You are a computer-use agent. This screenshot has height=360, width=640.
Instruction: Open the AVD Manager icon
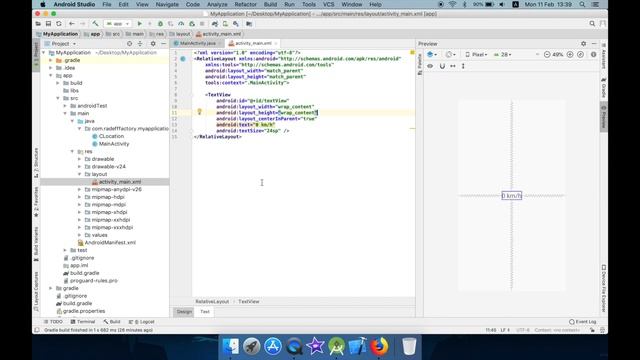coord(225,24)
